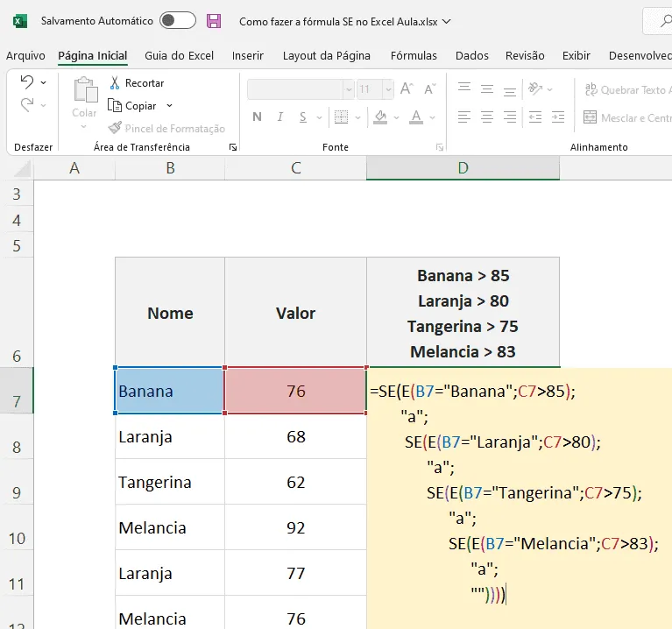Click the pink Save disk icon
Viewport: 672px width, 629px height.
pyautogui.click(x=214, y=21)
